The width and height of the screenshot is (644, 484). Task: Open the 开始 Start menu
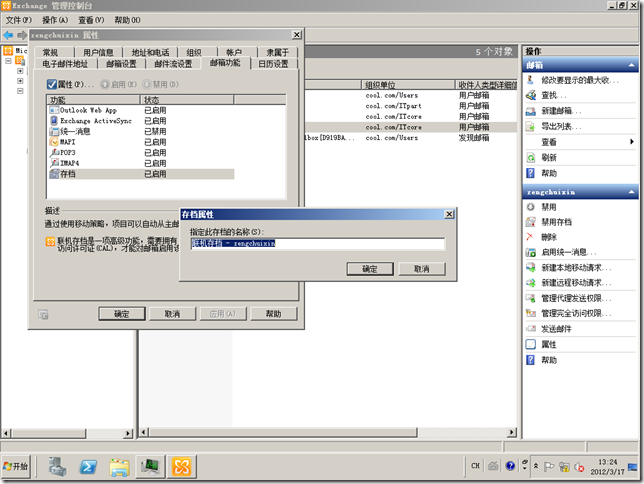click(x=17, y=467)
